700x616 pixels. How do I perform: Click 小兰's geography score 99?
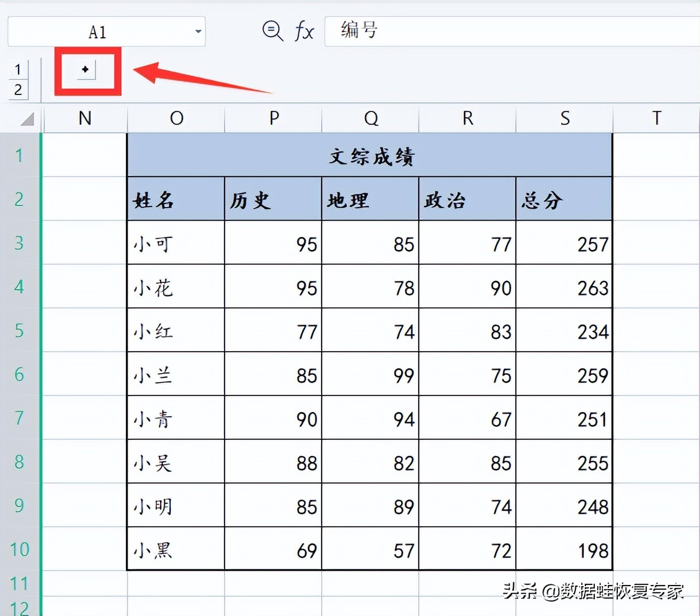click(370, 374)
